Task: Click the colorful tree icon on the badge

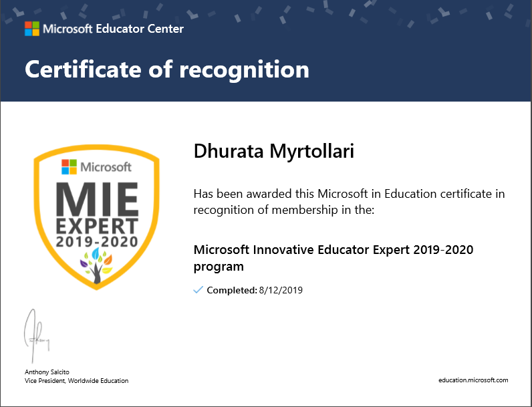Action: click(96, 265)
